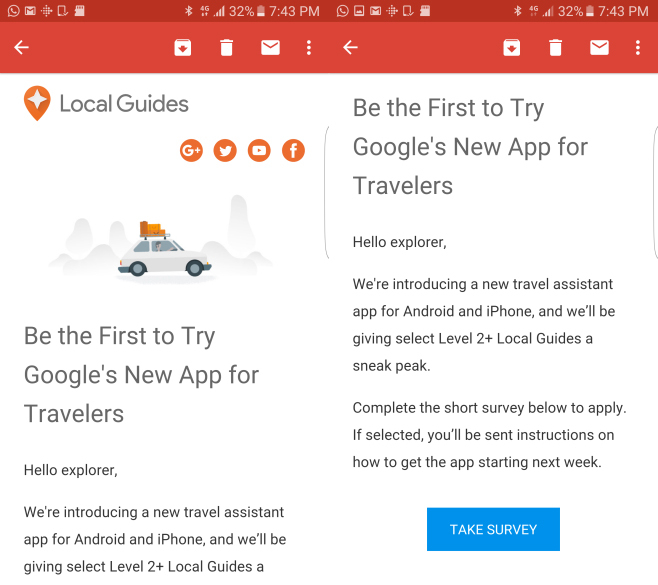Screen dimensions: 658x585
Task: Open the three-dot overflow menu on right screen
Action: click(x=638, y=48)
